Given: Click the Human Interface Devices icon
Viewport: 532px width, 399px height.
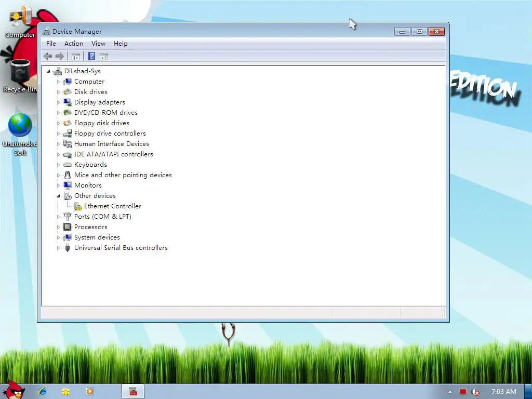Looking at the screenshot, I should [x=68, y=143].
